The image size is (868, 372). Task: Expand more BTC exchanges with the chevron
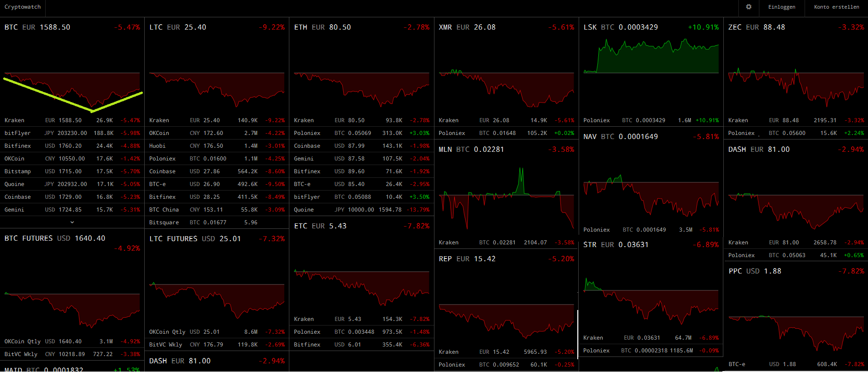(x=72, y=222)
